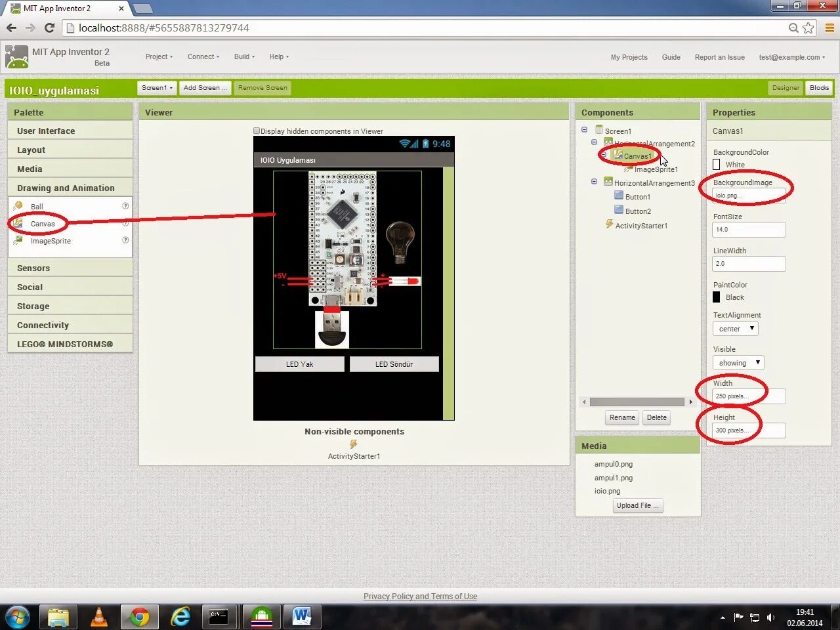
Task: Pick PaintColor Black swatch
Action: coord(717,297)
